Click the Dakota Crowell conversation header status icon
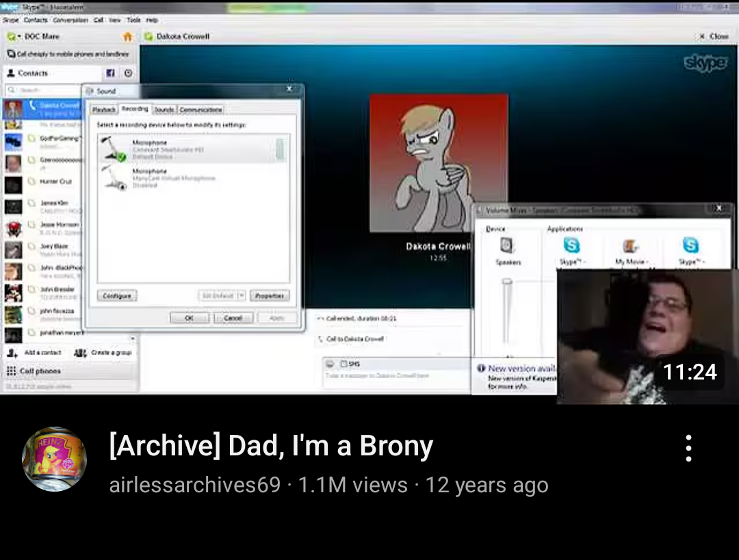The width and height of the screenshot is (739, 560). [x=148, y=36]
